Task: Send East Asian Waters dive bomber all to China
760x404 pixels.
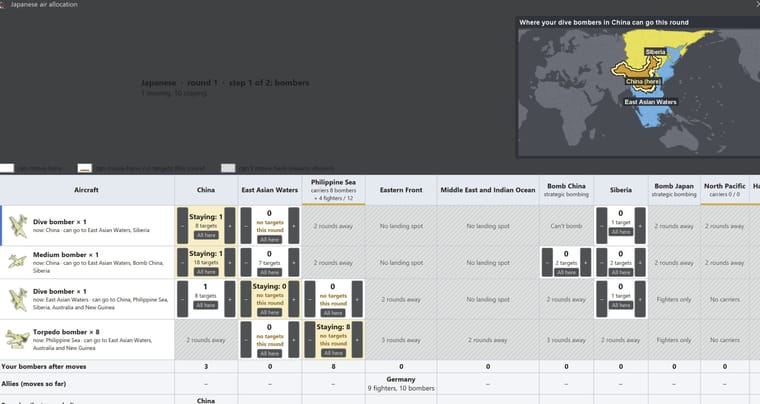Action: point(206,305)
